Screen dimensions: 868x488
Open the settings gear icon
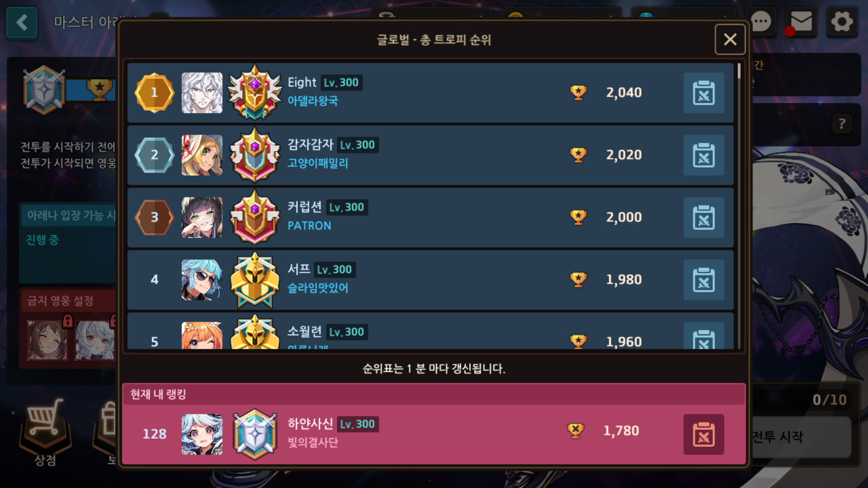tap(842, 22)
